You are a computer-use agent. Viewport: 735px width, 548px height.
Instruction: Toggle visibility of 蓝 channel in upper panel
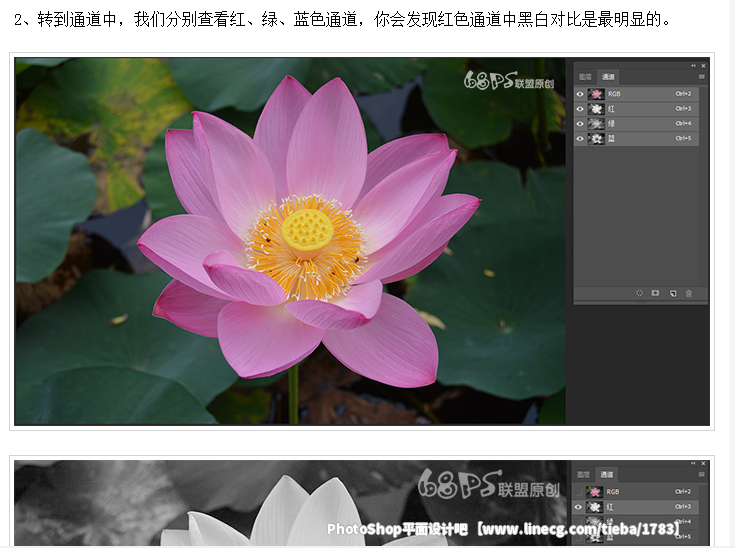tap(580, 139)
